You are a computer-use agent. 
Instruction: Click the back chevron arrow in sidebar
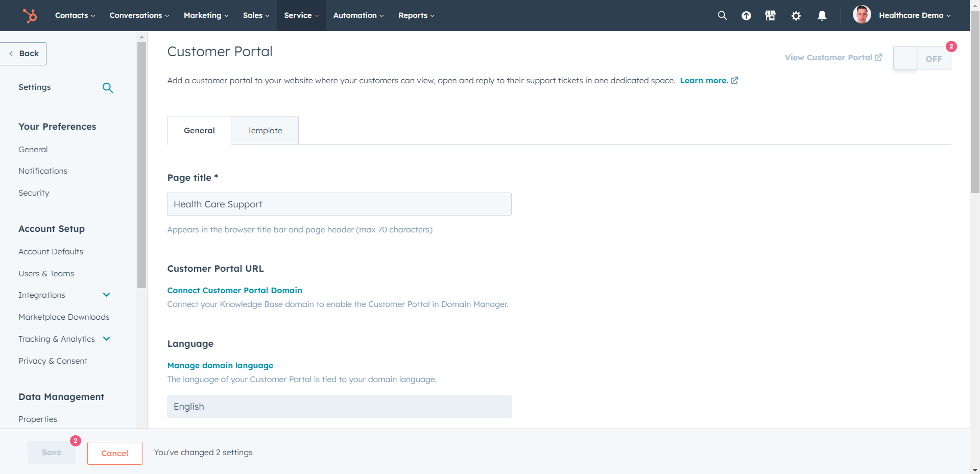(11, 53)
